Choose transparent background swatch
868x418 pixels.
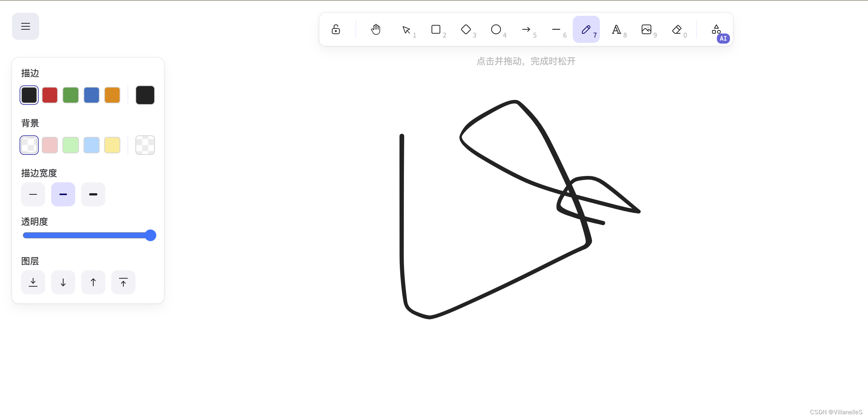point(29,145)
